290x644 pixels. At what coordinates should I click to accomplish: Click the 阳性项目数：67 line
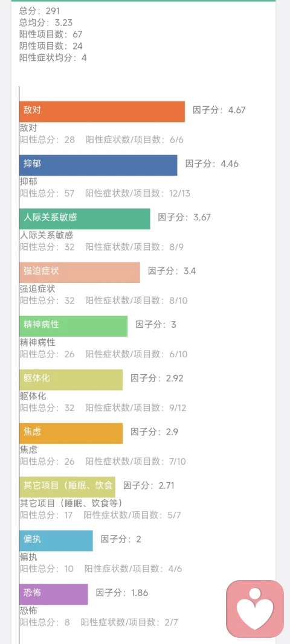(51, 34)
